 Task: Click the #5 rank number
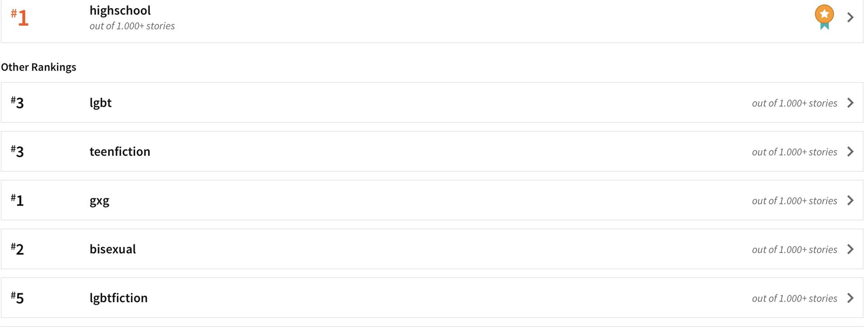pyautogui.click(x=17, y=298)
